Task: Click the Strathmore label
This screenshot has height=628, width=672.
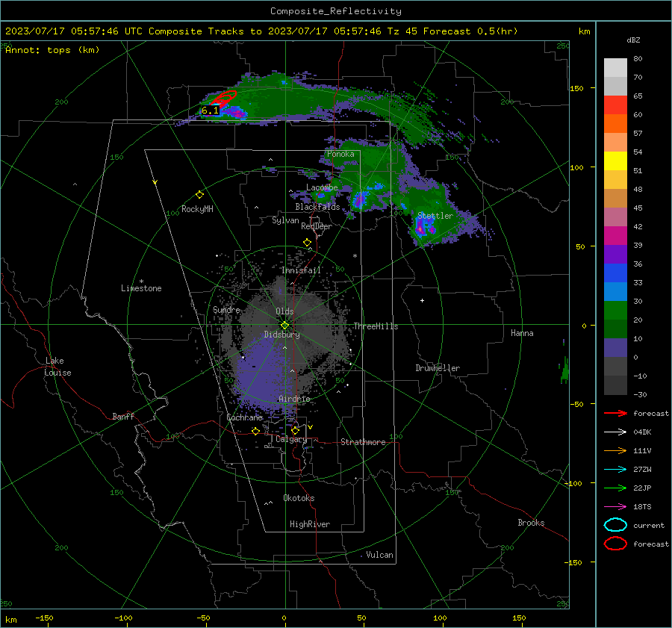Action: click(363, 442)
